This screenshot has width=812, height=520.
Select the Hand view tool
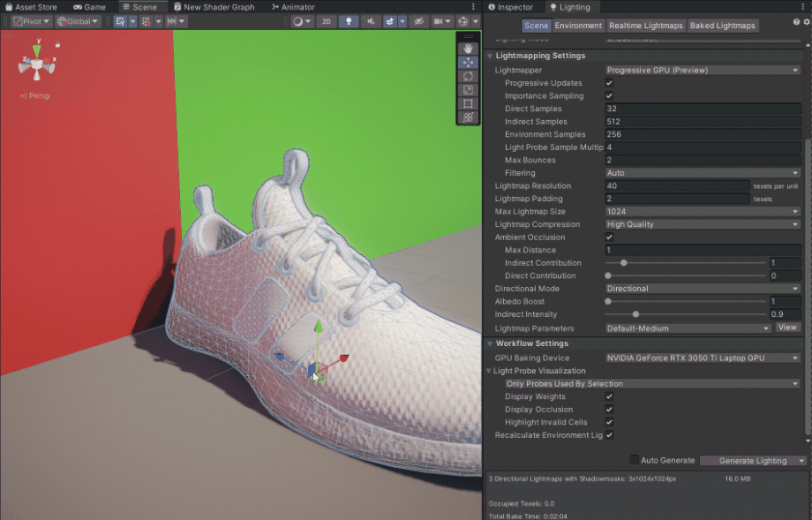click(x=469, y=48)
